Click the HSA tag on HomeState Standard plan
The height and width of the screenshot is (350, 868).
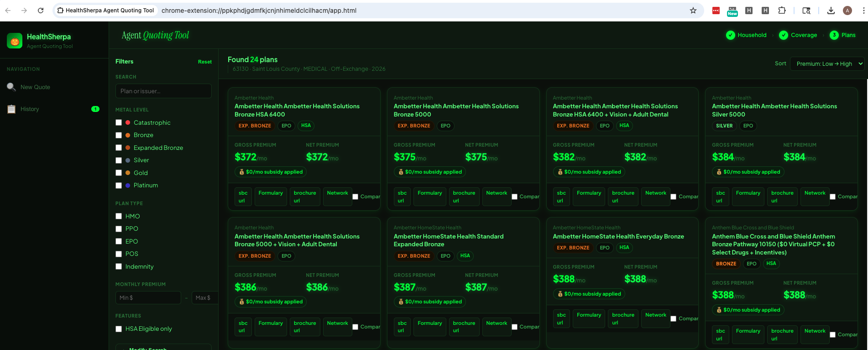pos(465,256)
